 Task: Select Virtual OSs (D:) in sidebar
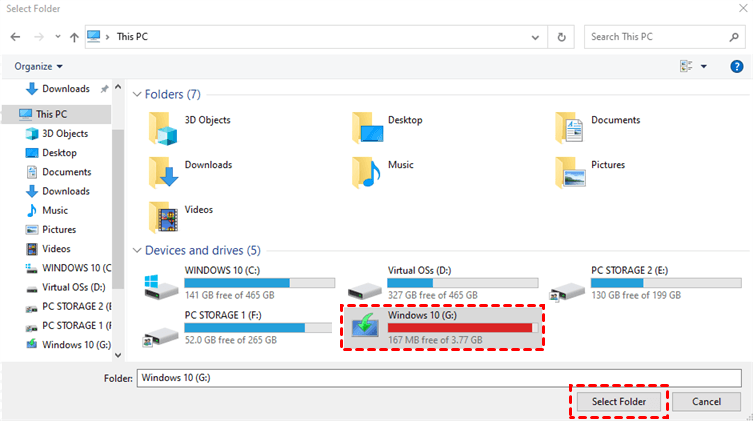[x=65, y=287]
